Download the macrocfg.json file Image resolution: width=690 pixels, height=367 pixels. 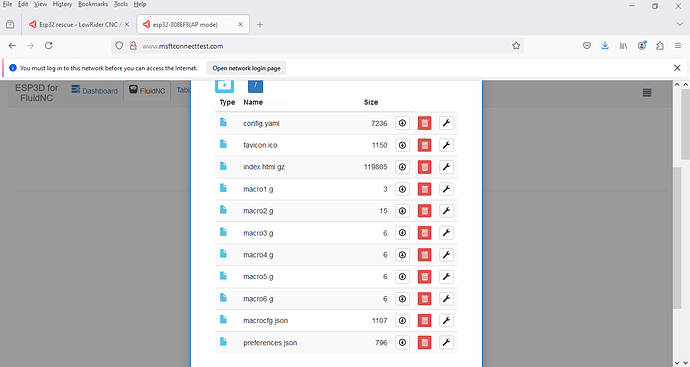click(402, 320)
